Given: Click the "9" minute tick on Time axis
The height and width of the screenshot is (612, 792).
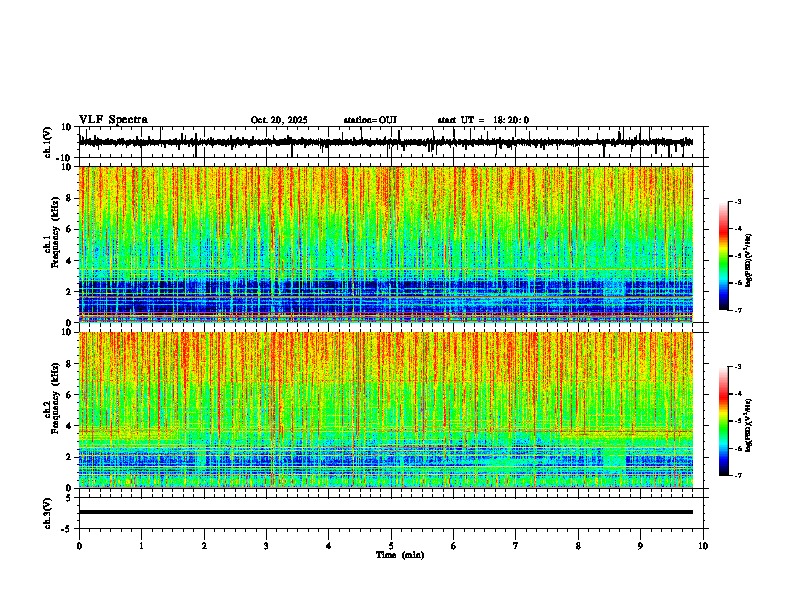Looking at the screenshot, I should [x=640, y=546].
